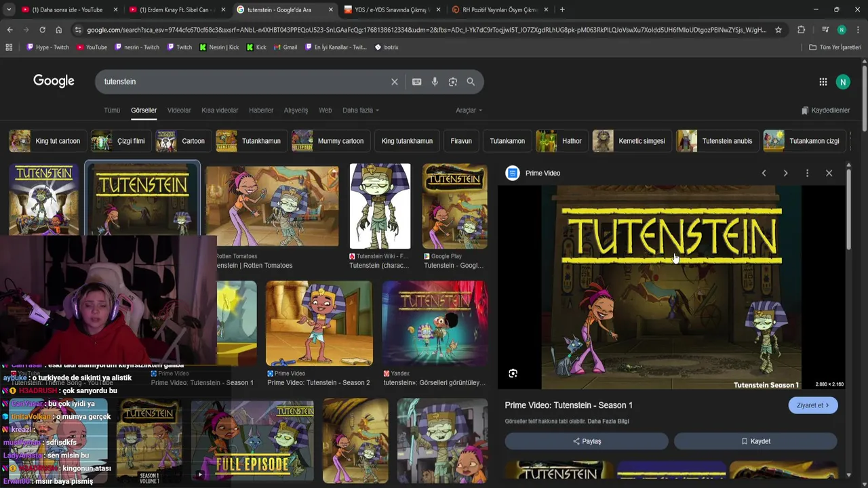Start voice search with microphone icon

(435, 81)
